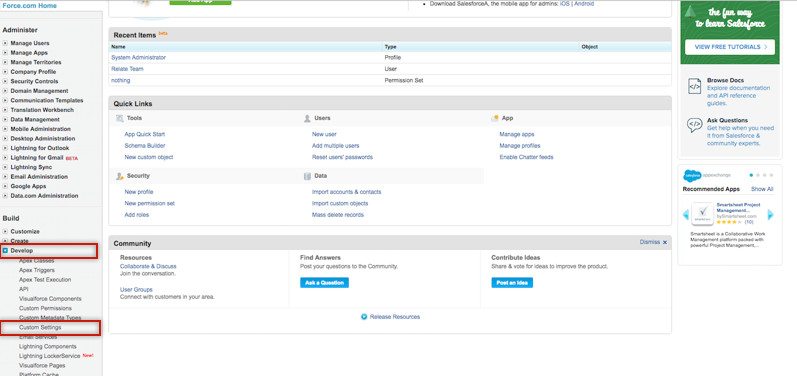Image resolution: width=797 pixels, height=376 pixels.
Task: Expand the Manage Apps tree arrow
Action: pyautogui.click(x=5, y=53)
